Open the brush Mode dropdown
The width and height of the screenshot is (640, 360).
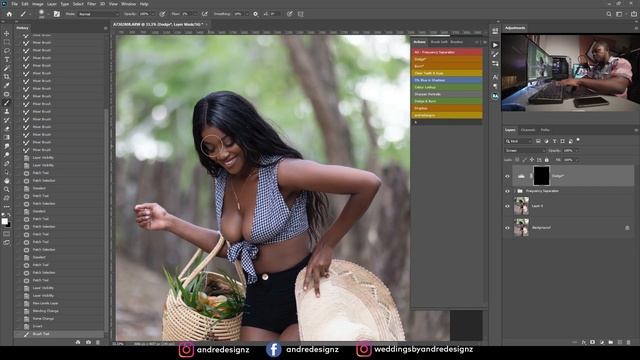(x=97, y=14)
